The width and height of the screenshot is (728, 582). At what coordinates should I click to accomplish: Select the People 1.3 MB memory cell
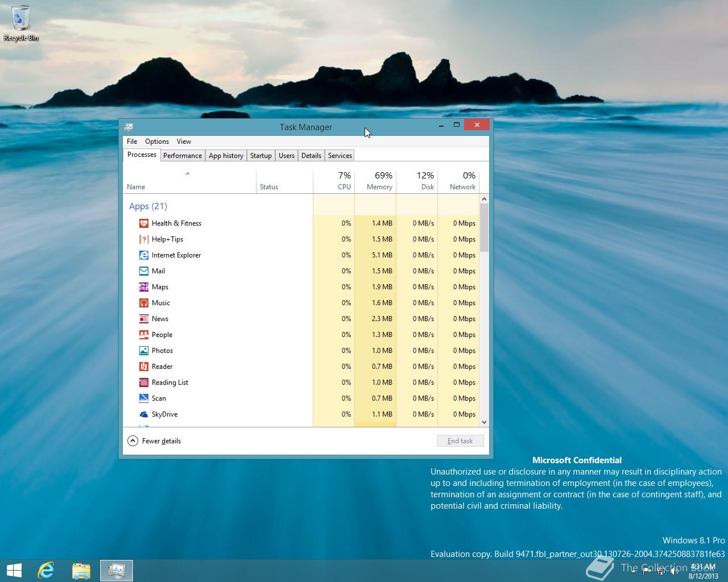click(375, 335)
